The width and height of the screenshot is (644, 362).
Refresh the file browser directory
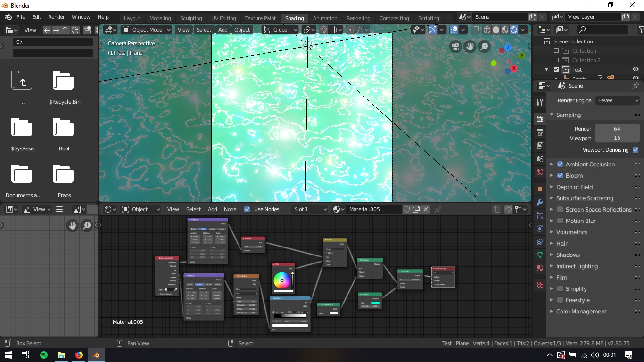tap(75, 30)
